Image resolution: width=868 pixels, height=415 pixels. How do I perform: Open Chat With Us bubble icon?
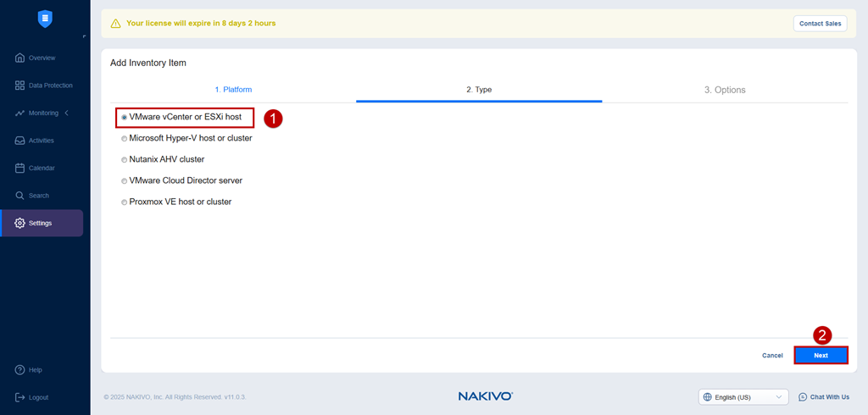(x=803, y=396)
